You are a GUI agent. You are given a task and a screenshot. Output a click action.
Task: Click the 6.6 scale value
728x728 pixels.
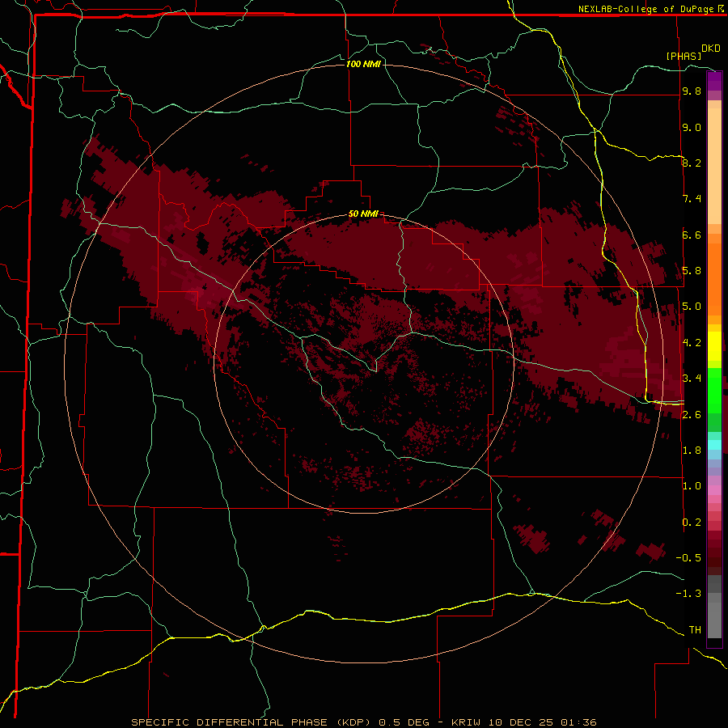pos(692,235)
